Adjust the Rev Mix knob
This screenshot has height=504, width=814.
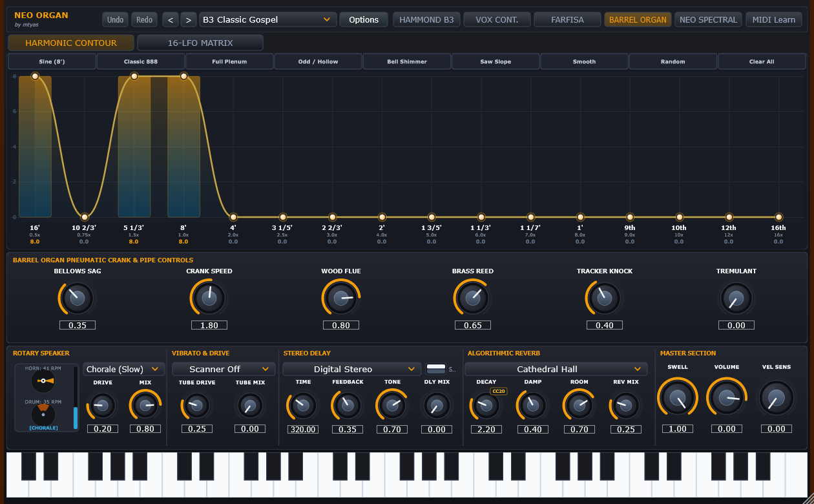click(625, 406)
